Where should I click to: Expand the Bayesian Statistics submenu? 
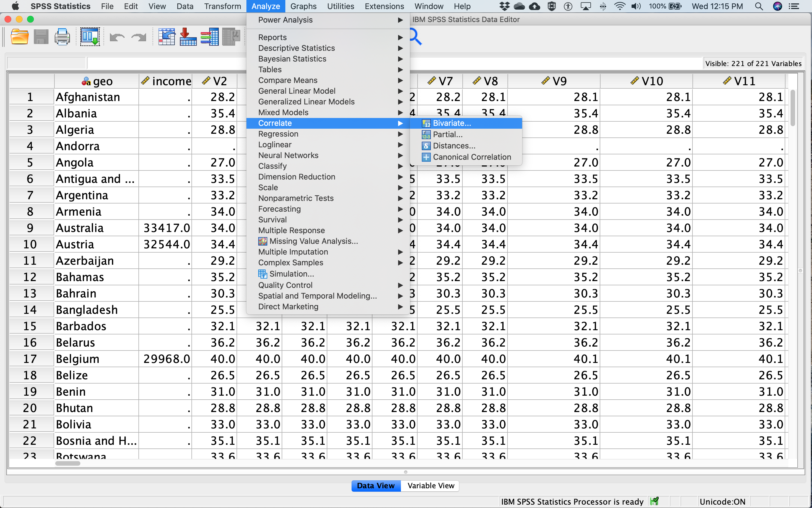click(328, 59)
